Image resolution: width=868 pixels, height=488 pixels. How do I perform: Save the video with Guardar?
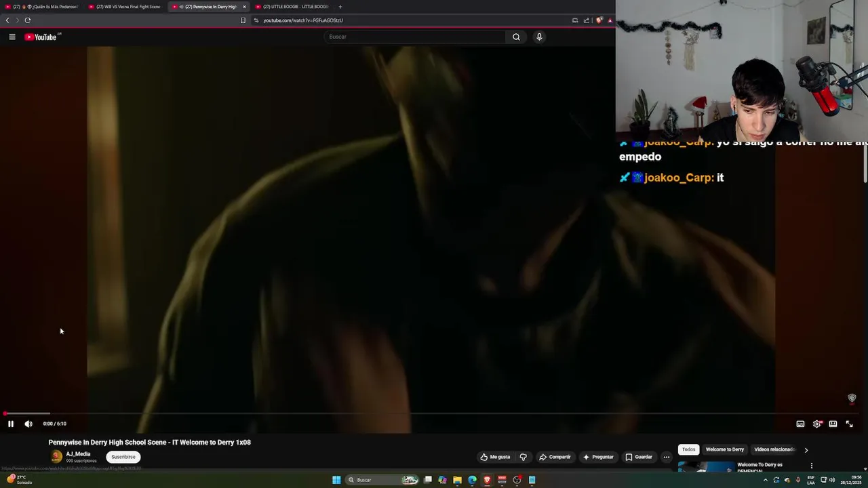(x=639, y=457)
